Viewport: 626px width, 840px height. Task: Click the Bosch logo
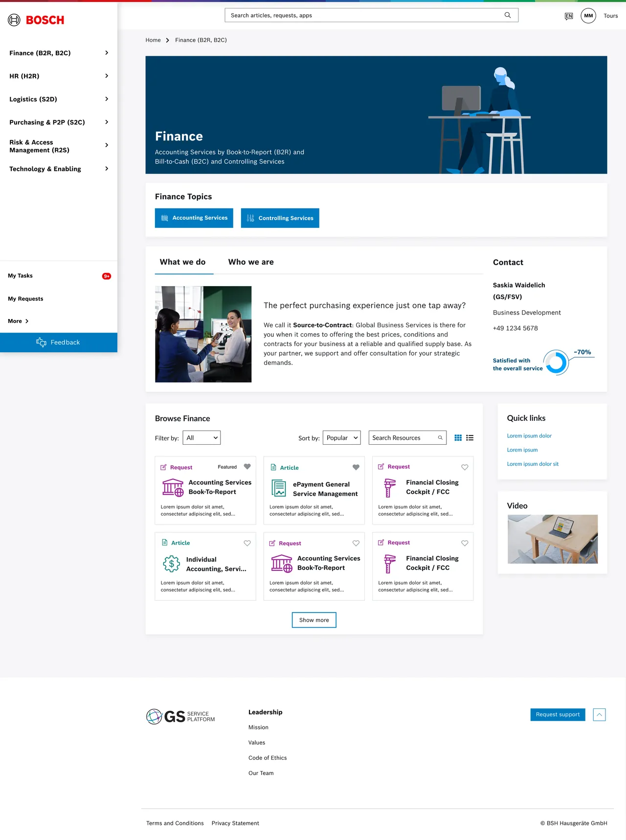36,20
